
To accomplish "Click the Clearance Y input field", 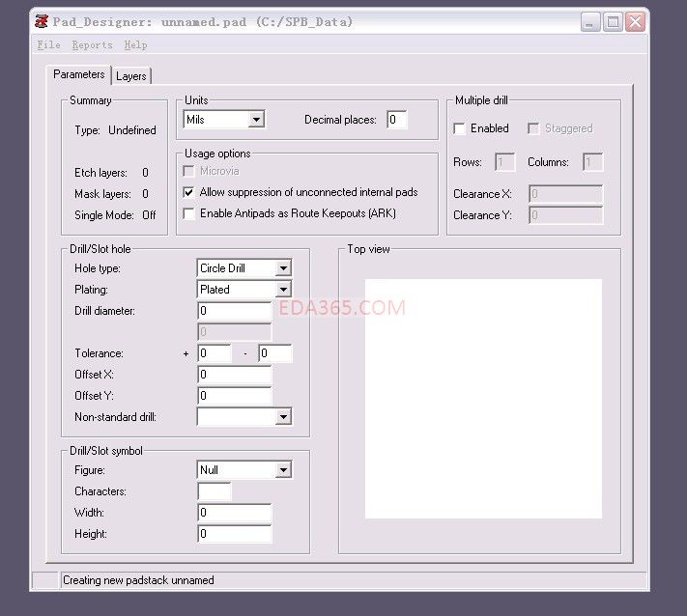I will 565,215.
